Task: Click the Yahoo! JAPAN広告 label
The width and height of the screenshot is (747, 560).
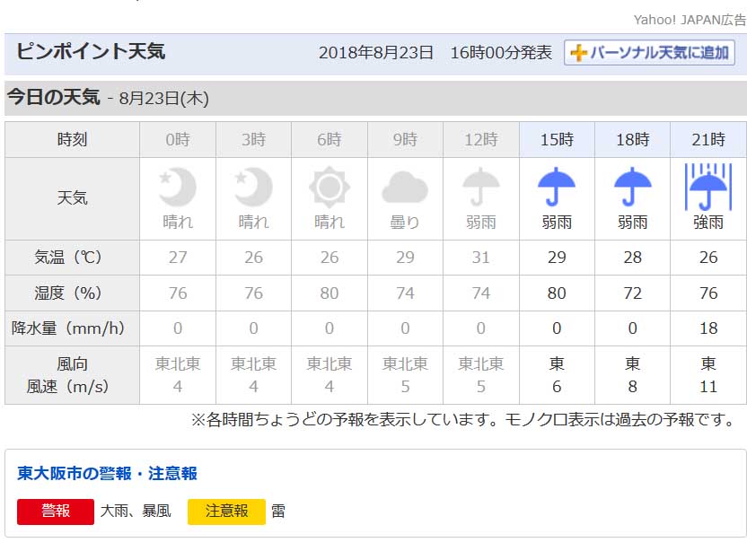Action: pyautogui.click(x=690, y=20)
